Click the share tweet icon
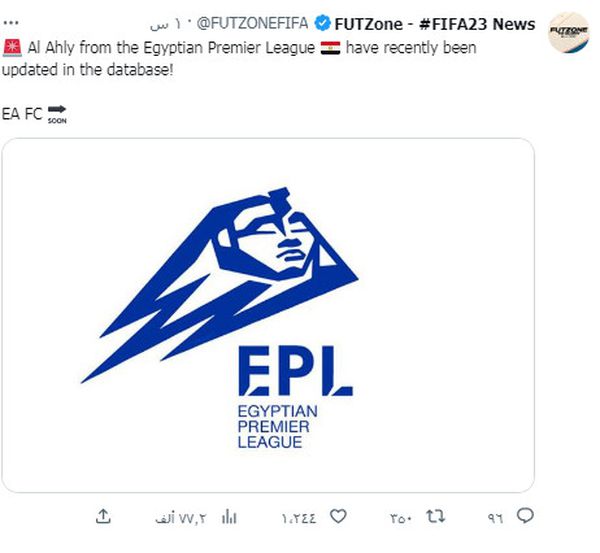The height and width of the screenshot is (553, 600). click(x=103, y=517)
